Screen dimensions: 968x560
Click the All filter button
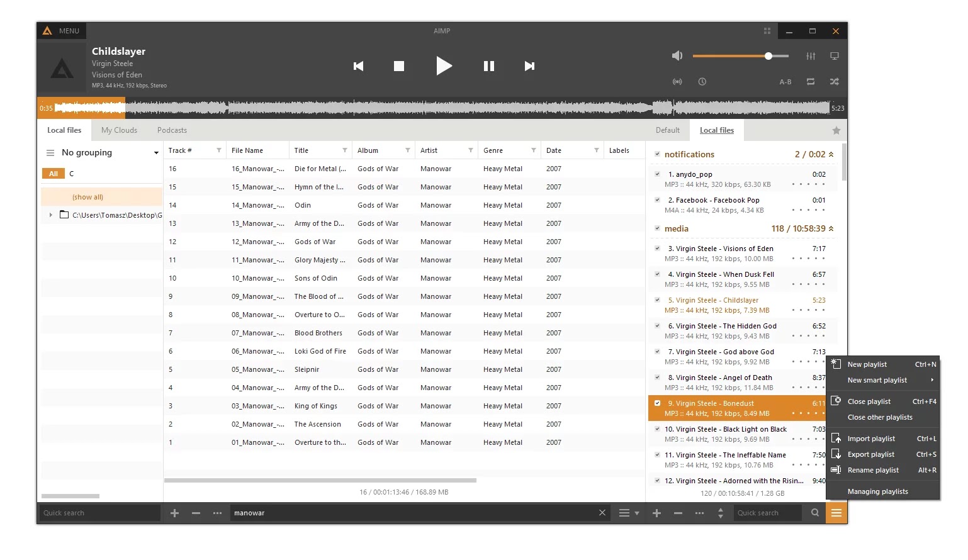(x=53, y=174)
